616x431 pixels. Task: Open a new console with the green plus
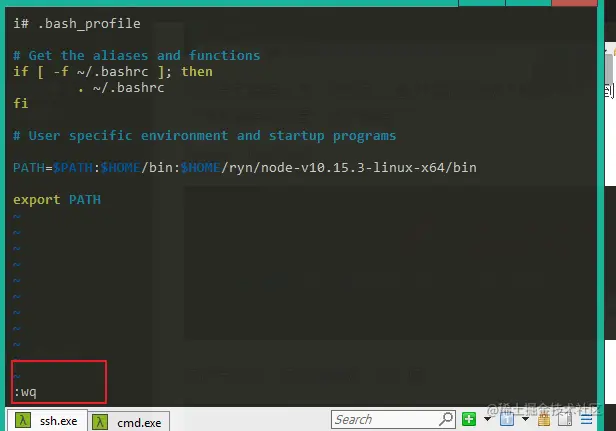click(469, 419)
